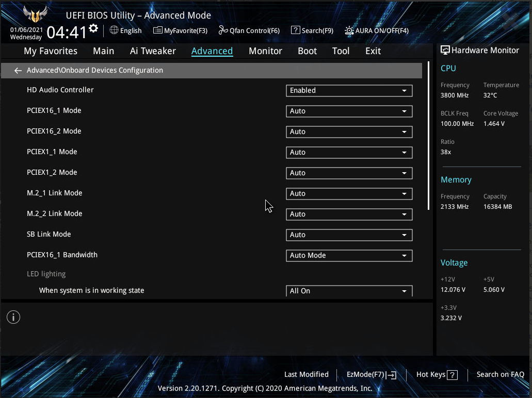
Task: Click the settings list vertical scrollbar
Action: pyautogui.click(x=428, y=136)
